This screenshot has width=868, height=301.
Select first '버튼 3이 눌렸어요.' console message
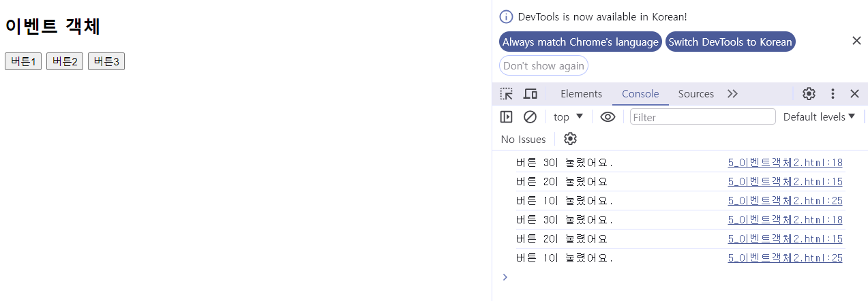565,163
